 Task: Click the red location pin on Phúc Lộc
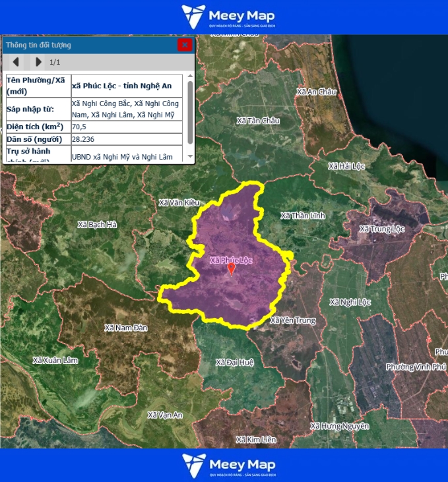click(231, 269)
